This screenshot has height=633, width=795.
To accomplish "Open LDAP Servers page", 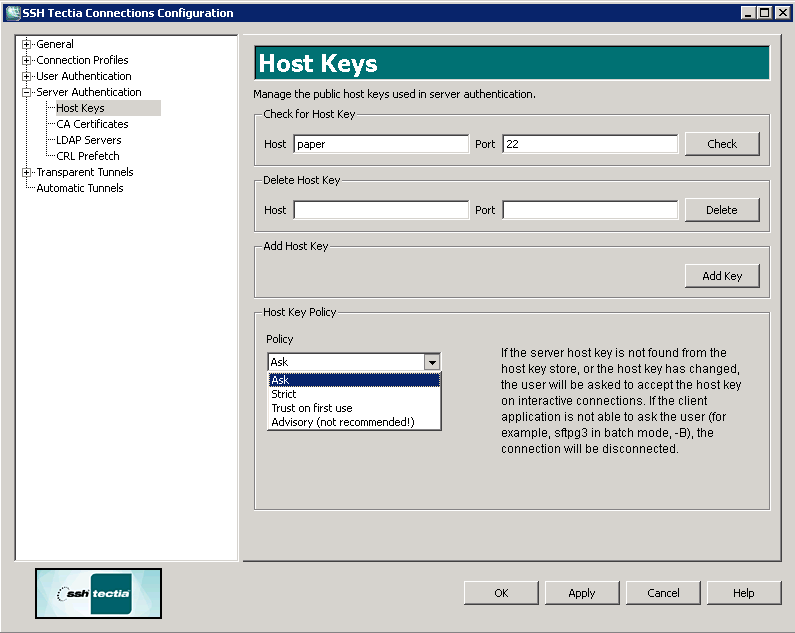I will [x=89, y=140].
